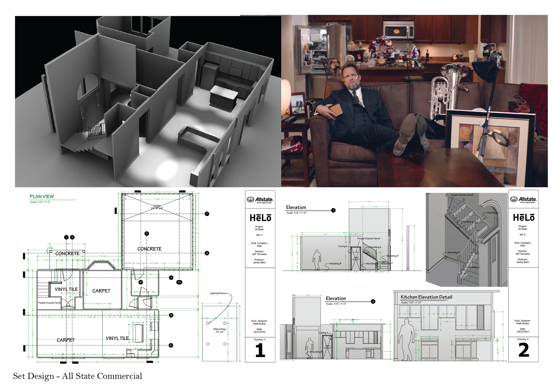The height and width of the screenshot is (392, 554).
Task: Click the 3D staircase detail illustration
Action: [467, 240]
